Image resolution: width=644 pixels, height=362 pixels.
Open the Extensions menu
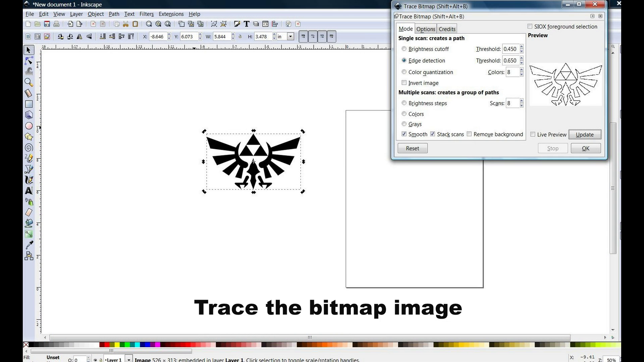(x=171, y=14)
